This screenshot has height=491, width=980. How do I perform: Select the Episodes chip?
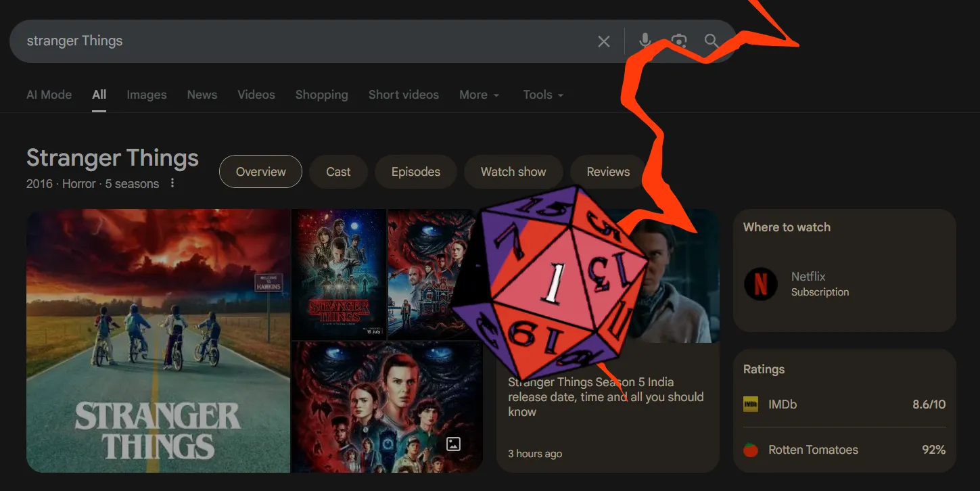click(416, 172)
